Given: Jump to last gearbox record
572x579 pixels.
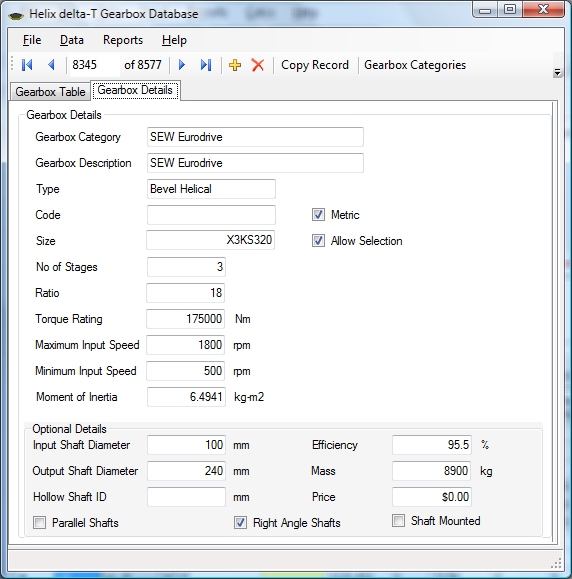Looking at the screenshot, I should click(x=206, y=65).
